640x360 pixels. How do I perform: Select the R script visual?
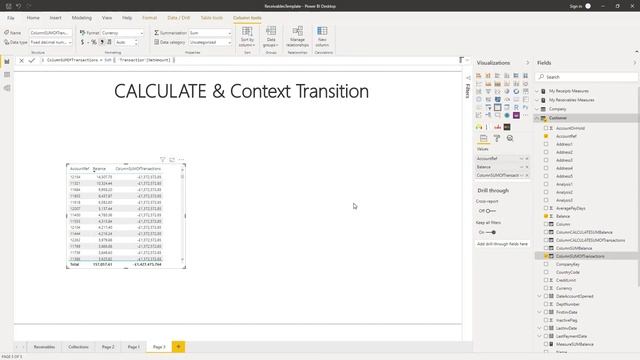point(516,107)
